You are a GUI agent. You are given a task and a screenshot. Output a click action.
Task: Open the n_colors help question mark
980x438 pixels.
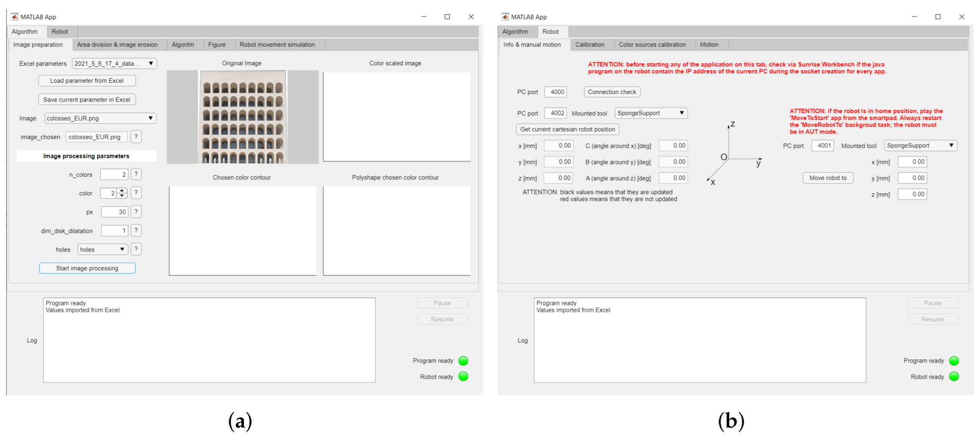tap(136, 174)
